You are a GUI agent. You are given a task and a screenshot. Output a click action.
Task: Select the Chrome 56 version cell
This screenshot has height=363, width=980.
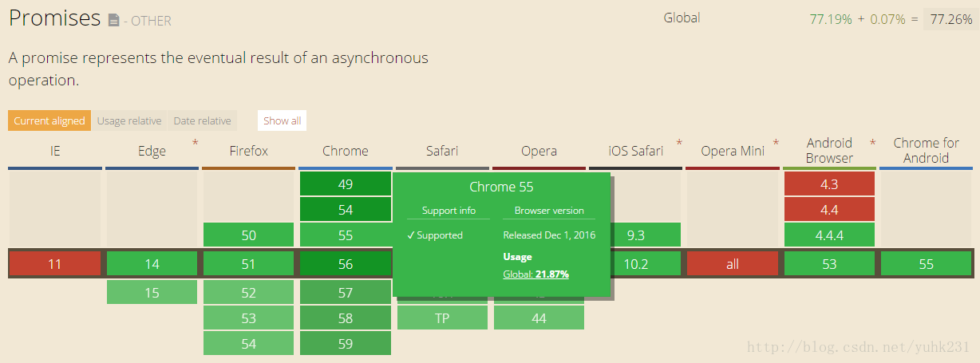(345, 264)
